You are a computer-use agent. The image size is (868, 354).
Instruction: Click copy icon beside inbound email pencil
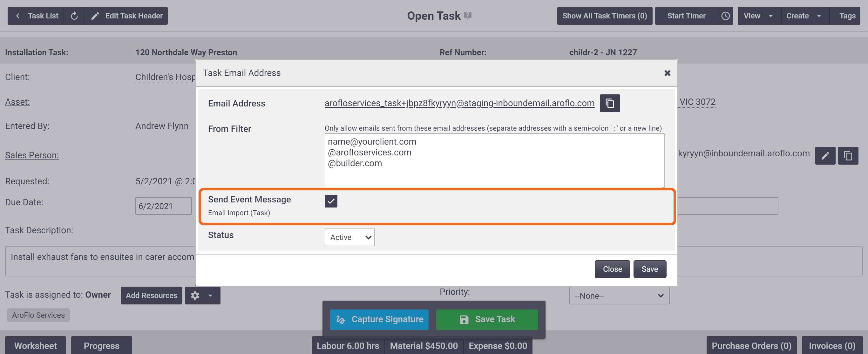848,156
